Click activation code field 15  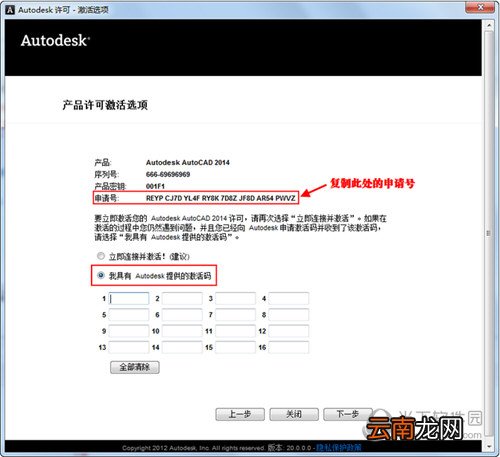(x=235, y=347)
